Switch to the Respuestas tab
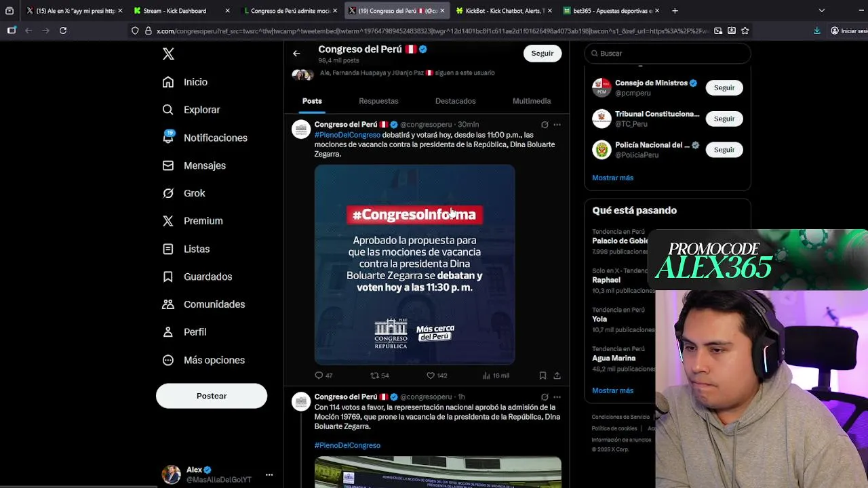This screenshot has height=488, width=868. pyautogui.click(x=378, y=101)
